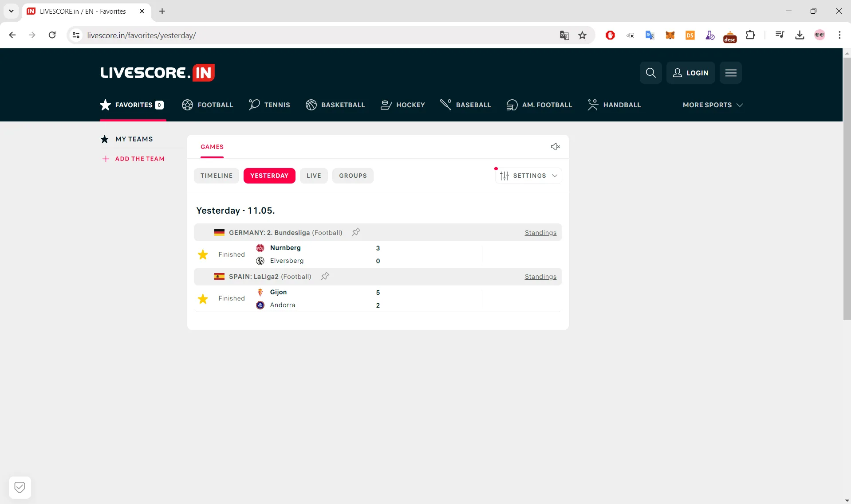
Task: Go to the Basketball section
Action: tap(335, 105)
